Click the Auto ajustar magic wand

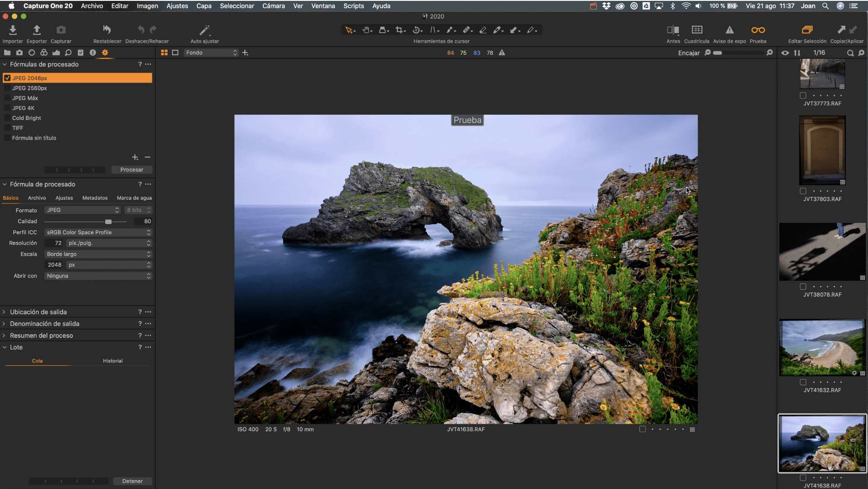(x=204, y=30)
